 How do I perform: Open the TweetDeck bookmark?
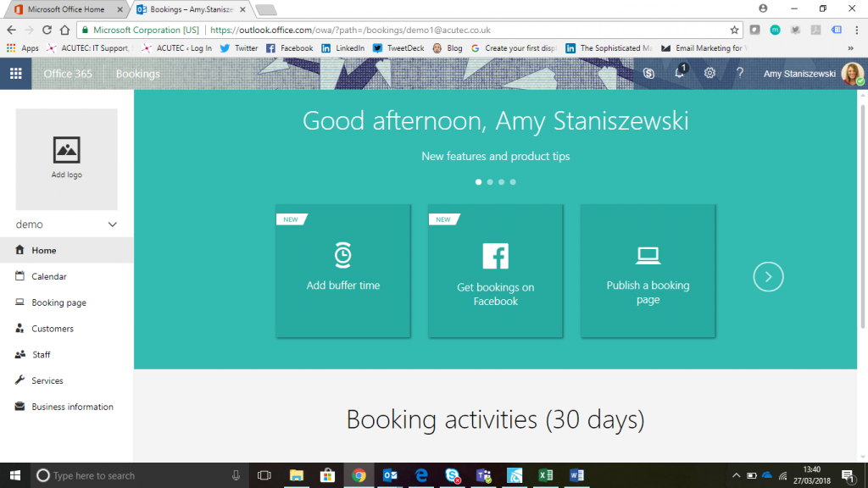coord(398,48)
